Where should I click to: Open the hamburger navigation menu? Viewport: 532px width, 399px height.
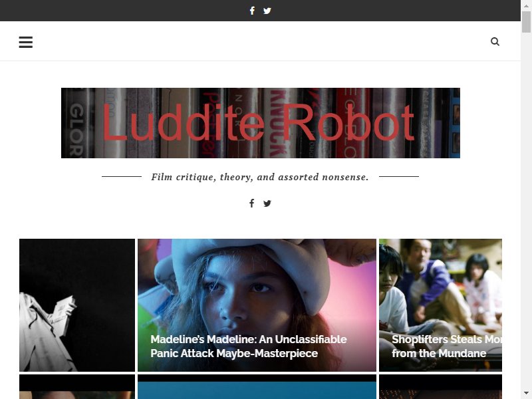tap(26, 42)
